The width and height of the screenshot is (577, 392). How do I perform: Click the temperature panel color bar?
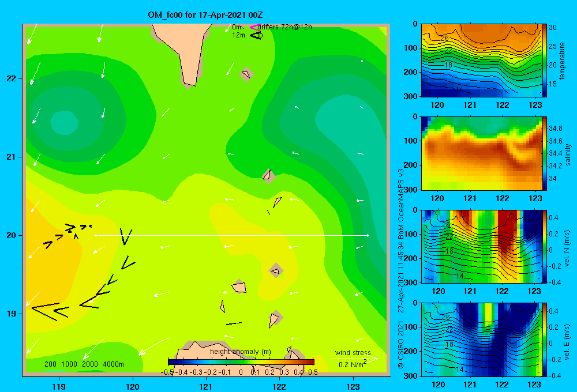point(545,61)
